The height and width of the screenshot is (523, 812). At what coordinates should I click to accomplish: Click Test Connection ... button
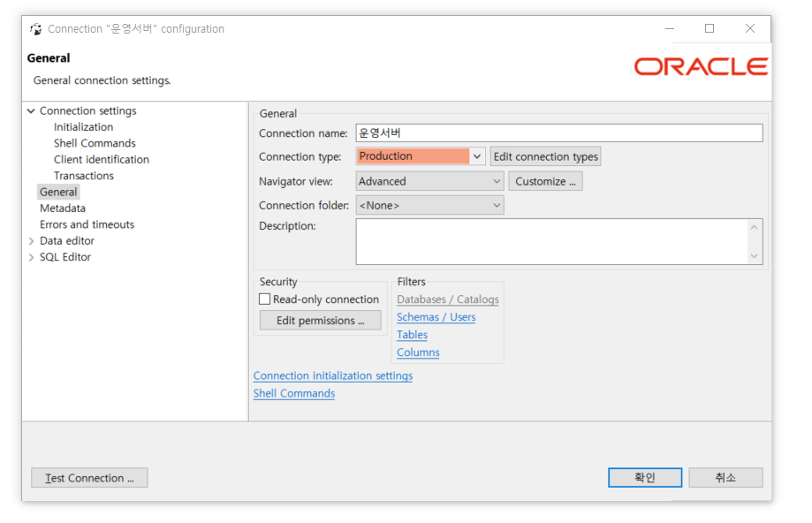pos(89,478)
